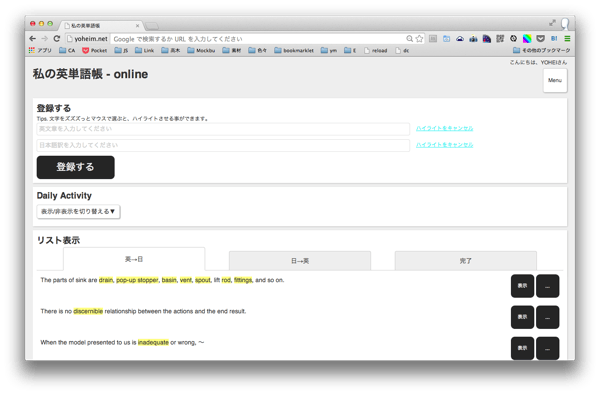Click the highlighted word 'discernible'
Screen dimensions: 600x395
tap(88, 311)
